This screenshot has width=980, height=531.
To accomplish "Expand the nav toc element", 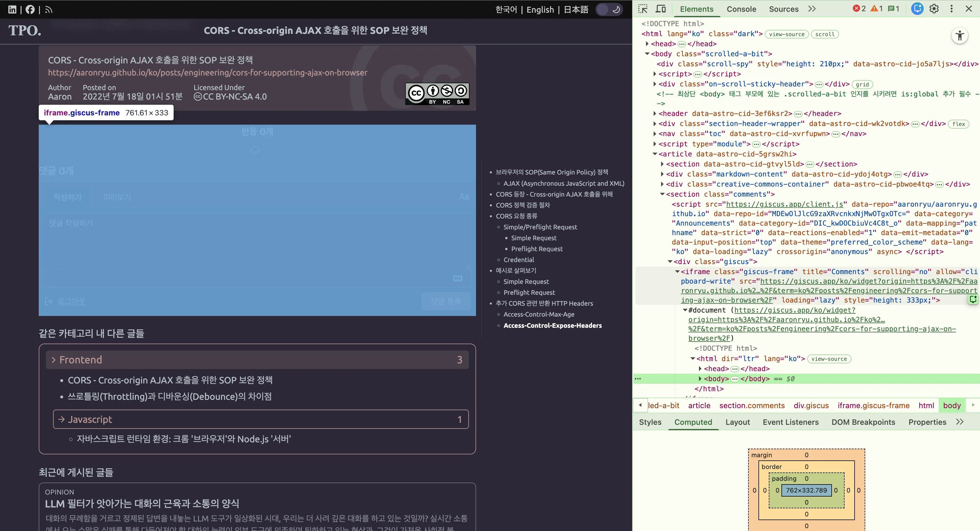I will click(x=655, y=133).
